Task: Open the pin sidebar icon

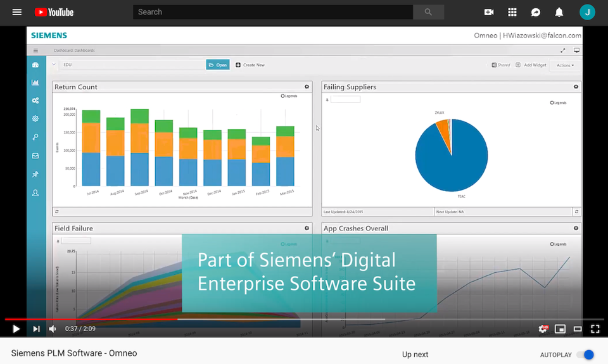Action: 35,174
